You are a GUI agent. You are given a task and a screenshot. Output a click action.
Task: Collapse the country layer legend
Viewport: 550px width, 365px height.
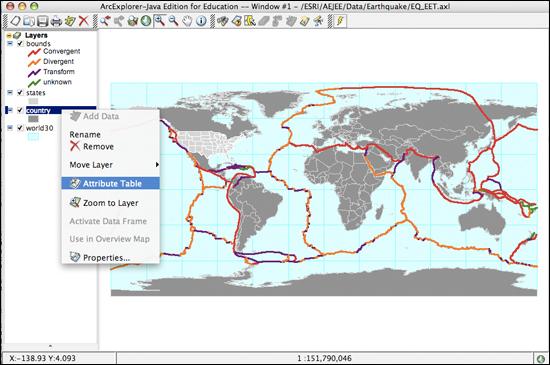[x=10, y=110]
